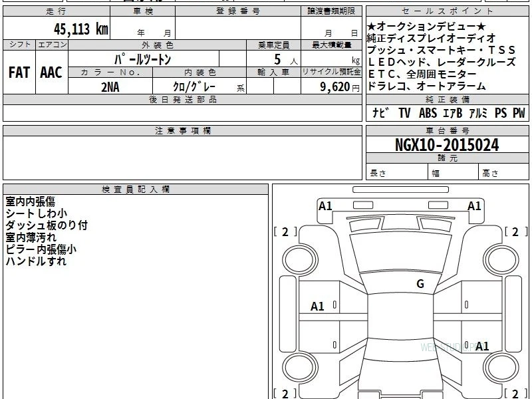
Task: Click the 幅 dimension cell
Action: coord(454,173)
